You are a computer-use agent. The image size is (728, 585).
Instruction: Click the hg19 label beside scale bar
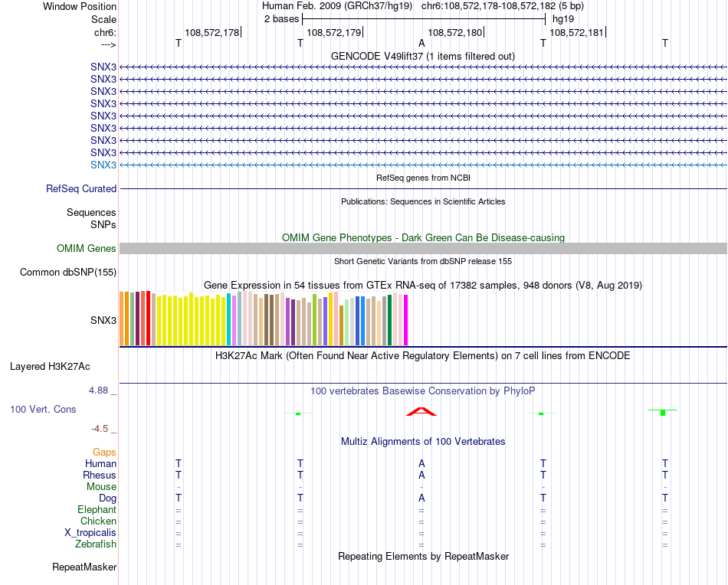(562, 19)
